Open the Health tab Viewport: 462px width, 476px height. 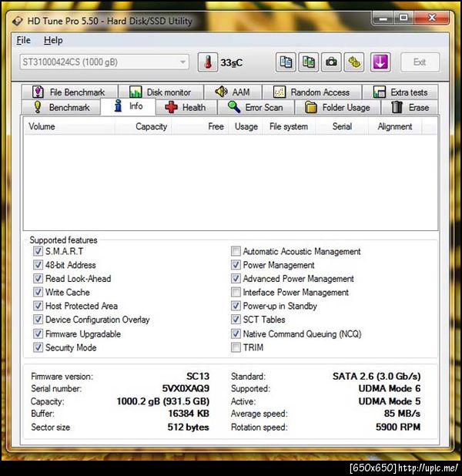[x=186, y=108]
